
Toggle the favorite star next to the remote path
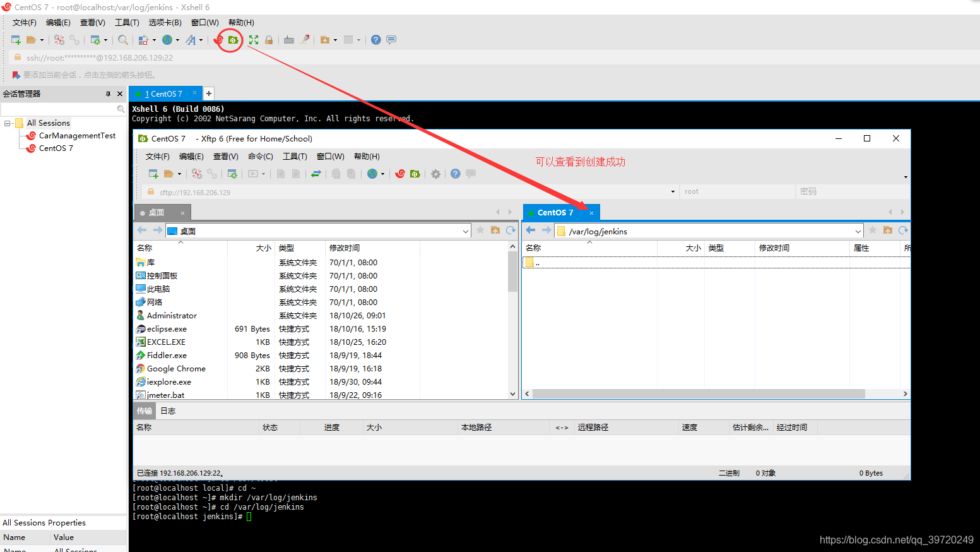click(873, 231)
